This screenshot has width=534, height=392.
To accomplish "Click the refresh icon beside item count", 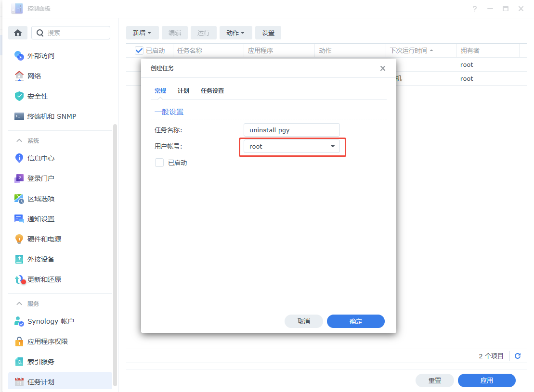I will (x=518, y=356).
